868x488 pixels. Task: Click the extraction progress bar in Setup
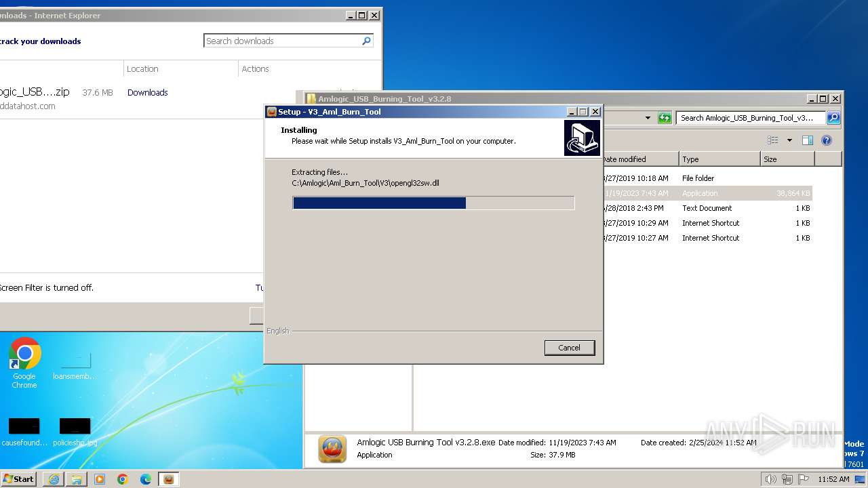click(433, 203)
